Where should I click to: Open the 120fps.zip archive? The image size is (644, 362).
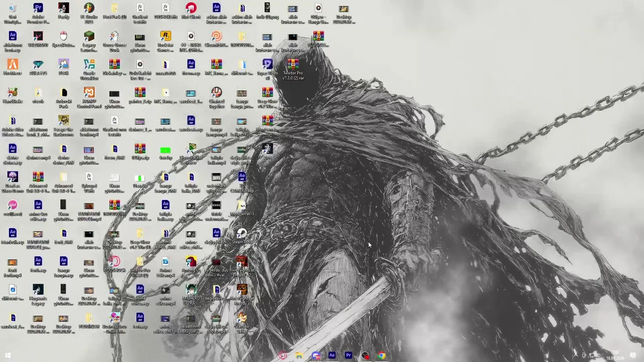click(x=140, y=152)
